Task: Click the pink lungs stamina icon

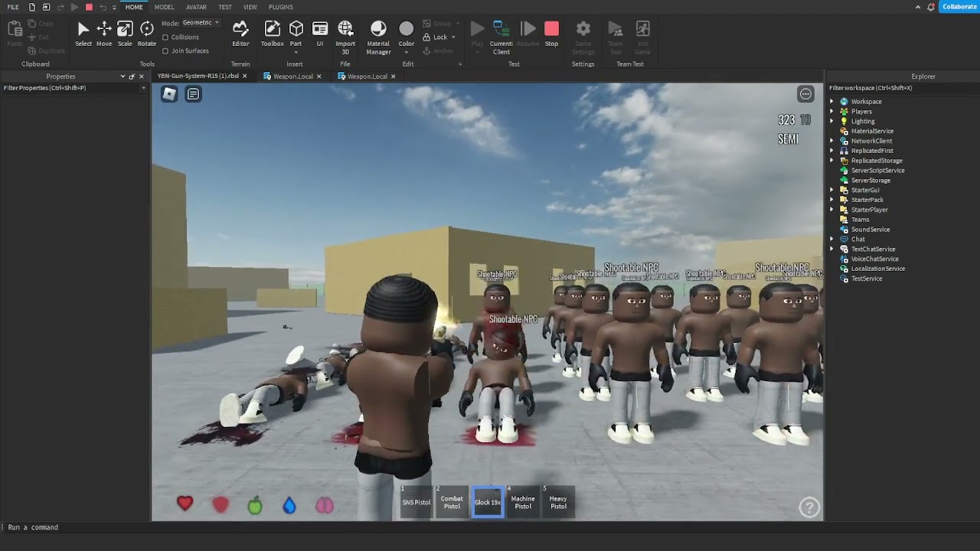Action: (325, 505)
